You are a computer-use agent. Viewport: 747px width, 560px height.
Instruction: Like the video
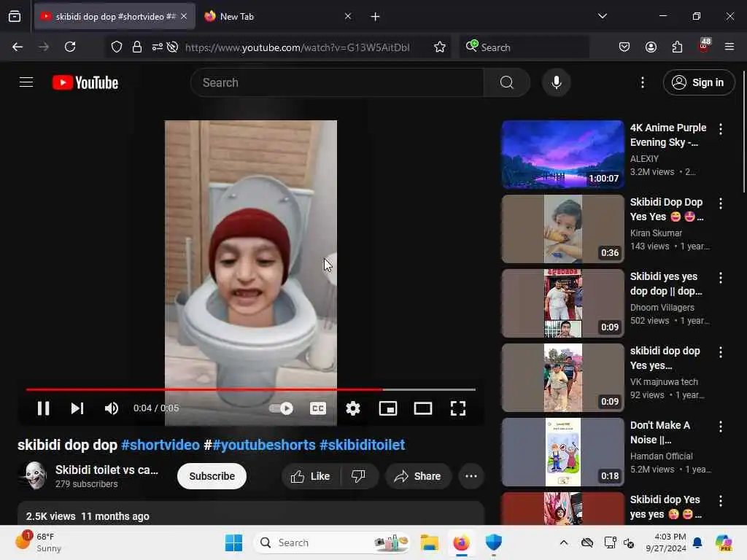311,476
